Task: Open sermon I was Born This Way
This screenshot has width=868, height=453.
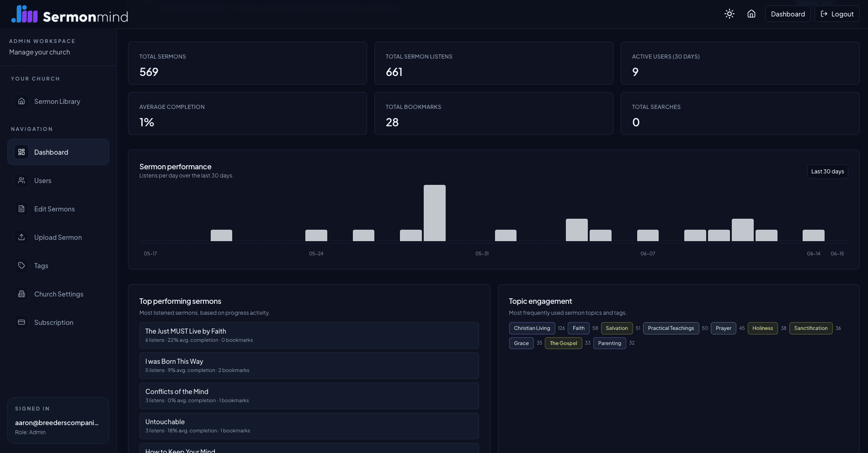Action: tap(309, 366)
